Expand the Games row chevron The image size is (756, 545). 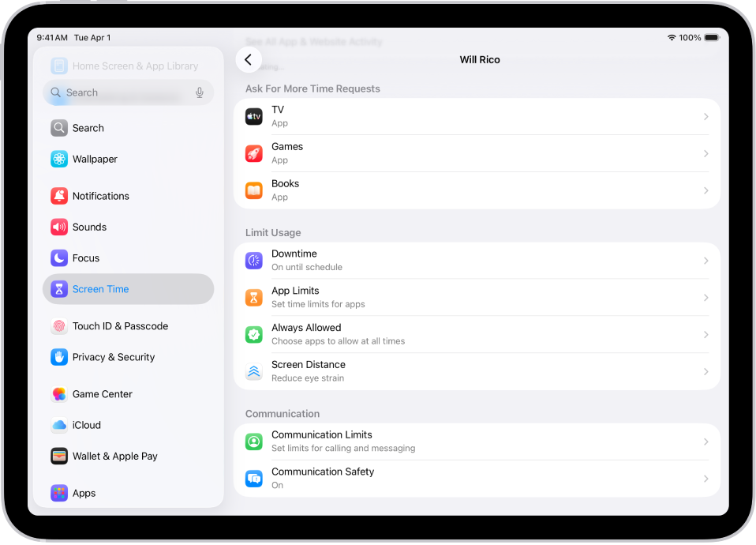click(x=705, y=153)
